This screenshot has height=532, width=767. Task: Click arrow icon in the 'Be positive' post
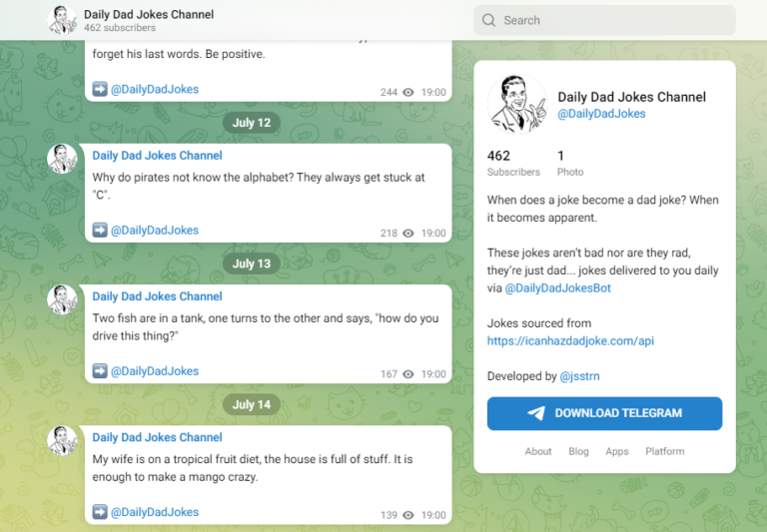100,89
